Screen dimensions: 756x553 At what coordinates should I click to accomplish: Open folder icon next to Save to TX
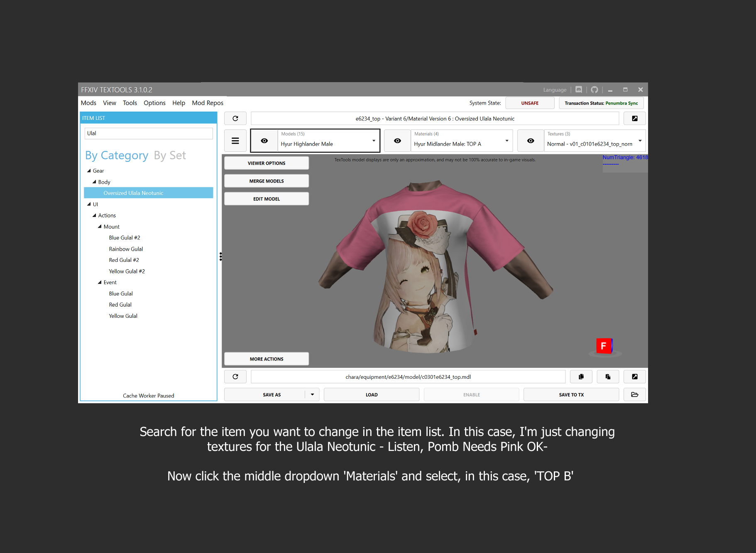coord(635,395)
